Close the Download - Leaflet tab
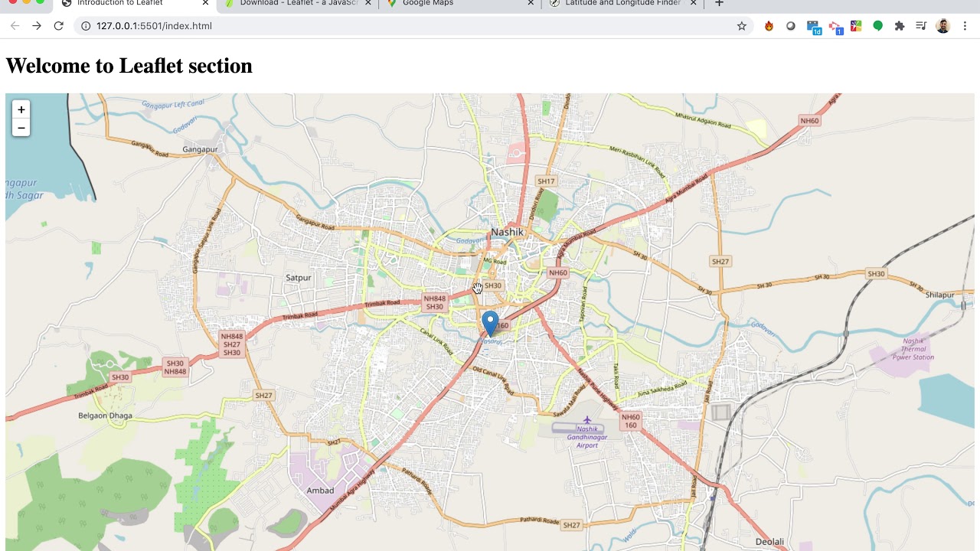 pos(368,4)
